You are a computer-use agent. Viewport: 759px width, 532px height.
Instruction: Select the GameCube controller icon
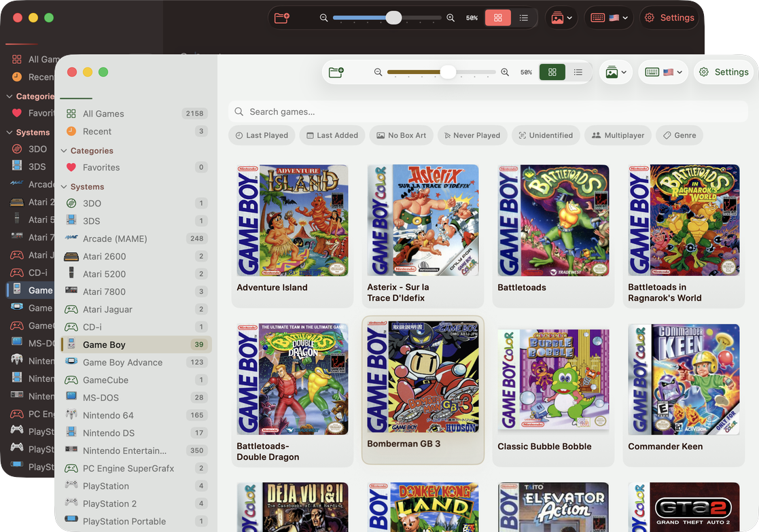coord(71,380)
